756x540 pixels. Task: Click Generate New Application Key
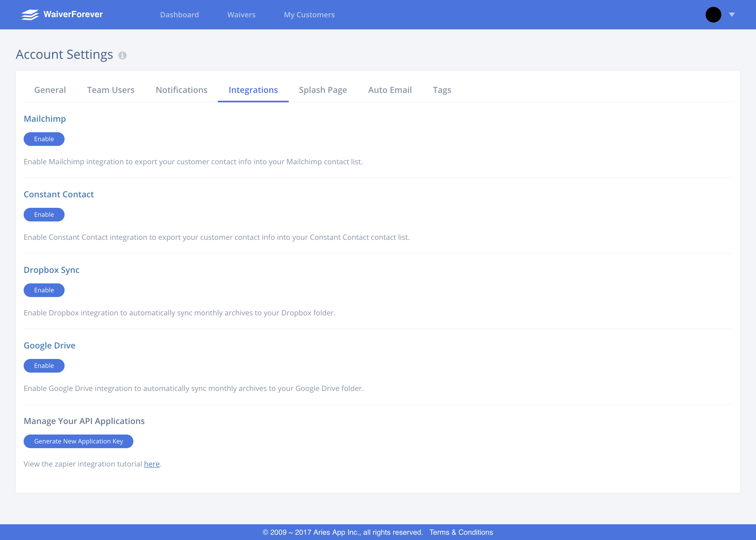(78, 441)
